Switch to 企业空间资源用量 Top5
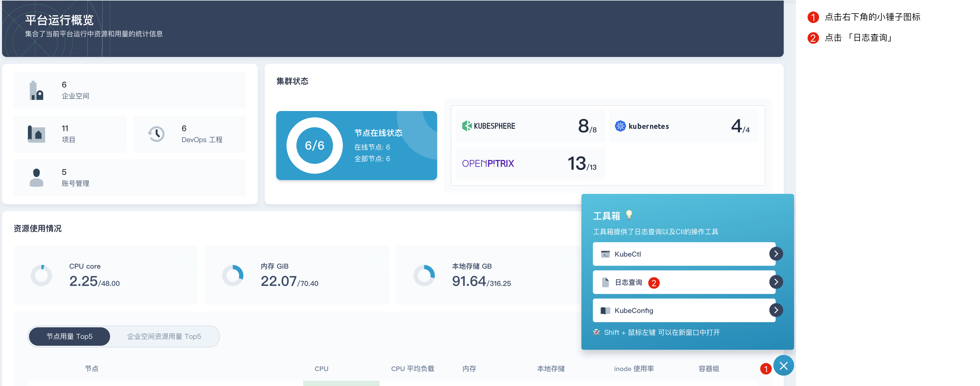The height and width of the screenshot is (386, 980). click(164, 337)
